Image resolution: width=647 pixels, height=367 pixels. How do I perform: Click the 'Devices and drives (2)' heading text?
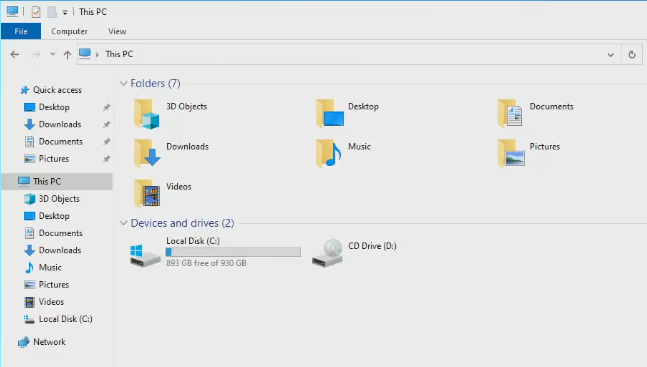[x=182, y=223]
